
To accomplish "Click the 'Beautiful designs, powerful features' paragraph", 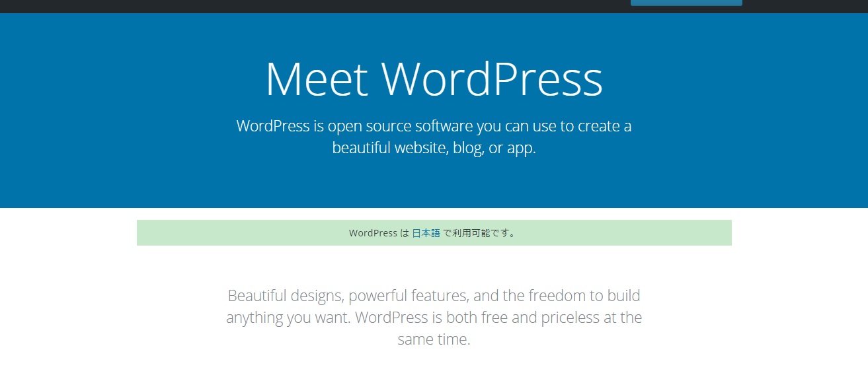I will click(434, 318).
